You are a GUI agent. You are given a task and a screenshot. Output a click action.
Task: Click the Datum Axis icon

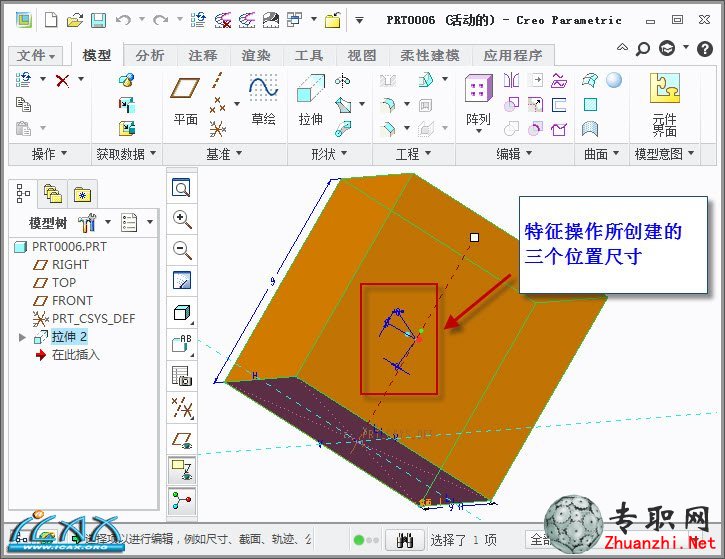point(217,80)
